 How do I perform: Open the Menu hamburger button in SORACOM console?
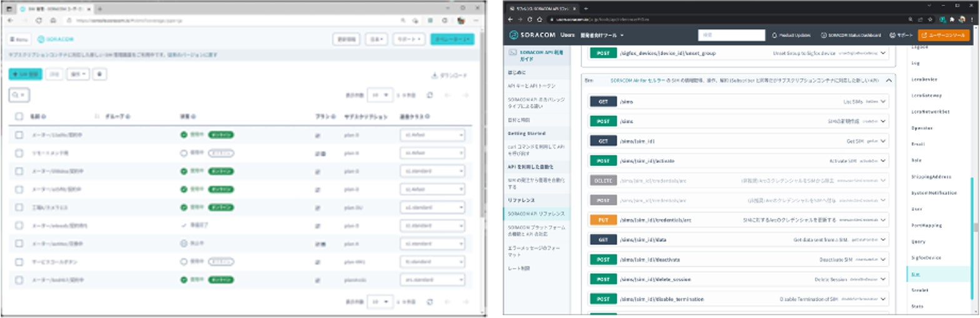click(x=19, y=39)
